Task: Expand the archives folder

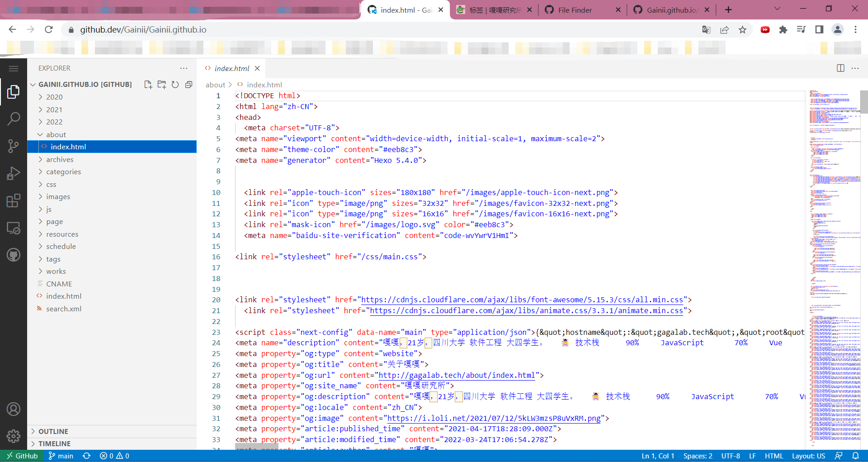Action: 112,159
